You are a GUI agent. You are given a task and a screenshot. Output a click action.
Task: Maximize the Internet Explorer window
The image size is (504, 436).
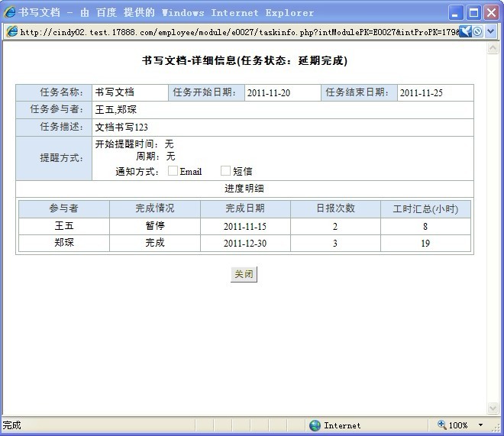pos(473,12)
